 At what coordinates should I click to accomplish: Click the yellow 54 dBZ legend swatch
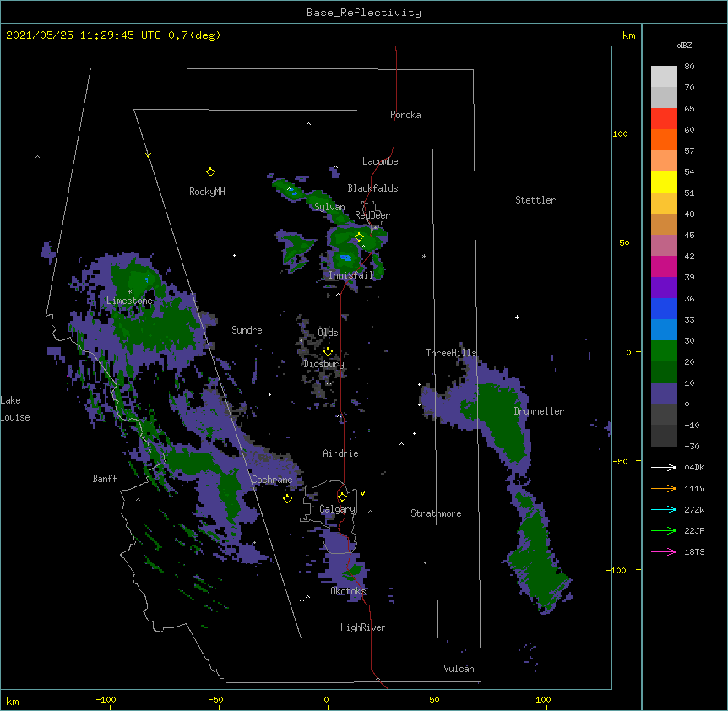point(664,182)
